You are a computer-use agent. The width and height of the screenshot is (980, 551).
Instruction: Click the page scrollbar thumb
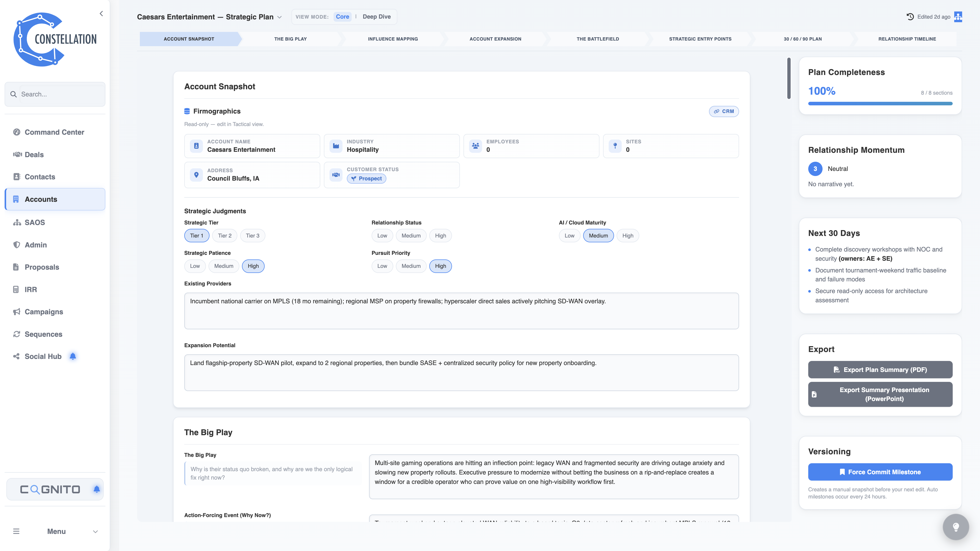point(789,78)
